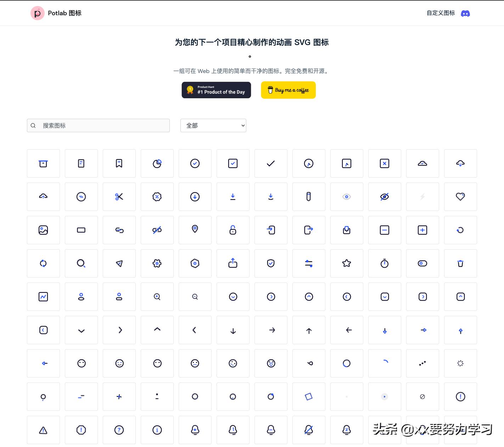Select the trash bin icon
Screen dimensions: 504x447
(x=460, y=263)
